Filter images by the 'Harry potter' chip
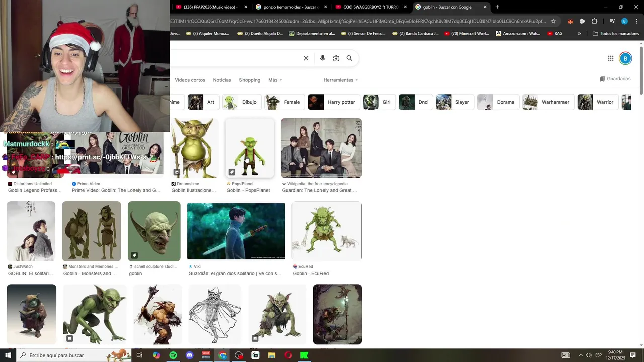Image resolution: width=644 pixels, height=362 pixels. pyautogui.click(x=334, y=102)
